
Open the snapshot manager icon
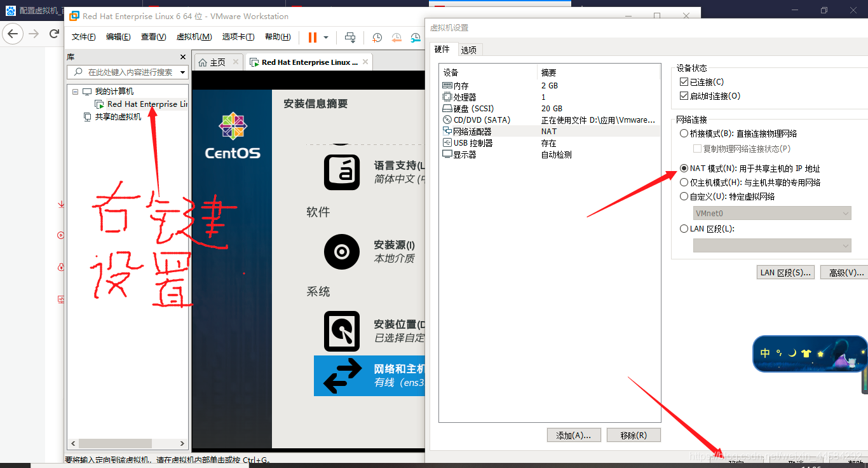[416, 38]
